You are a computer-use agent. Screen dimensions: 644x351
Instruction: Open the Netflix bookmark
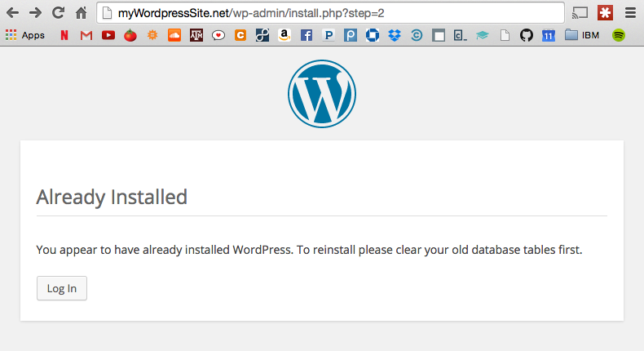[64, 35]
